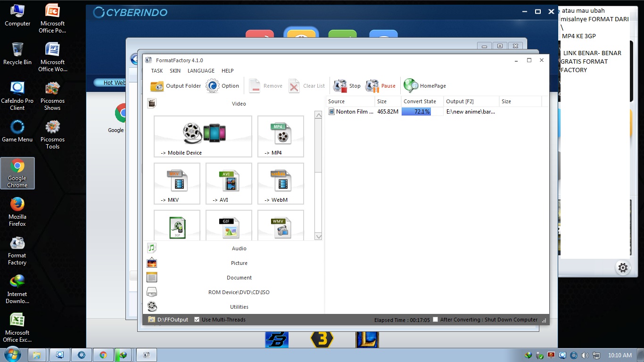Click Clear List in toolbar

tap(307, 86)
